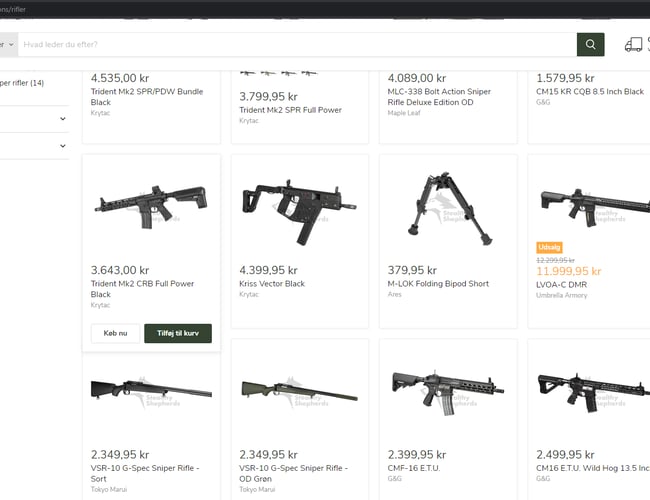This screenshot has width=650, height=500.
Task: Open the Trident Mk2 CRB Full Power Black image
Action: [151, 207]
